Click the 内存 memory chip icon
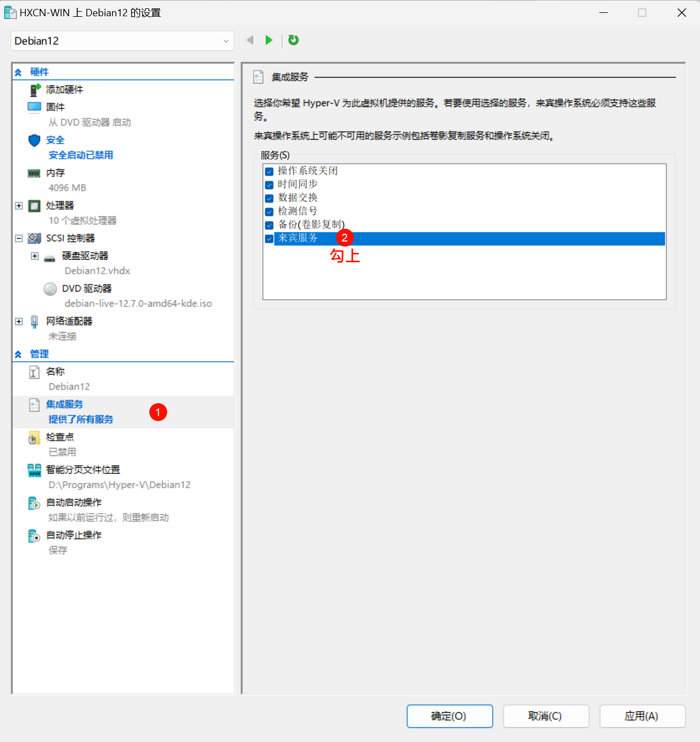Image resolution: width=700 pixels, height=742 pixels. pos(34,173)
